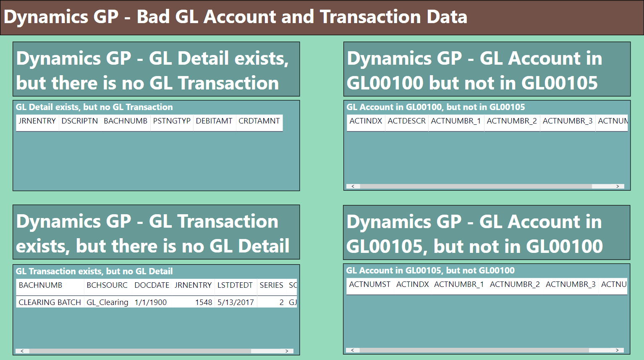
Task: Sort by DOCDATE column header
Action: pos(152,285)
